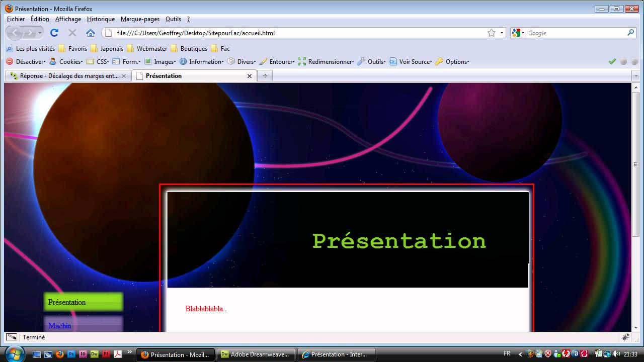
Task: Open the Webmaster bookmarks folder
Action: click(x=147, y=49)
